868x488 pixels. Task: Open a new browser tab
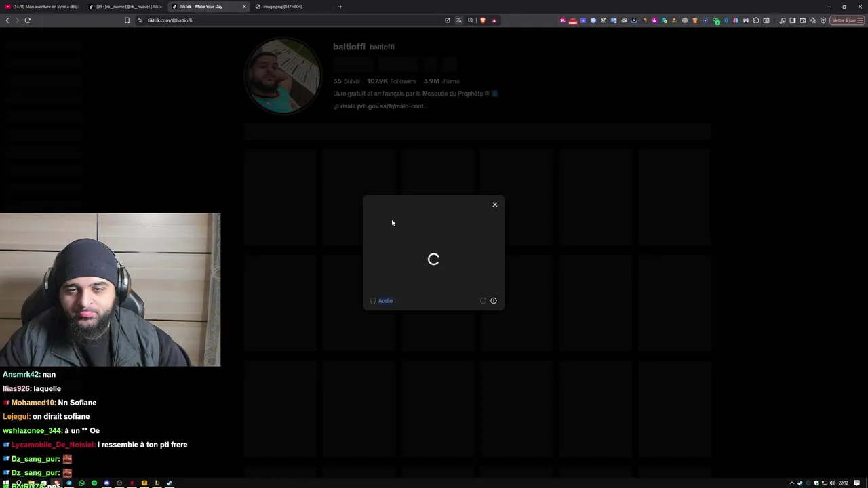340,7
